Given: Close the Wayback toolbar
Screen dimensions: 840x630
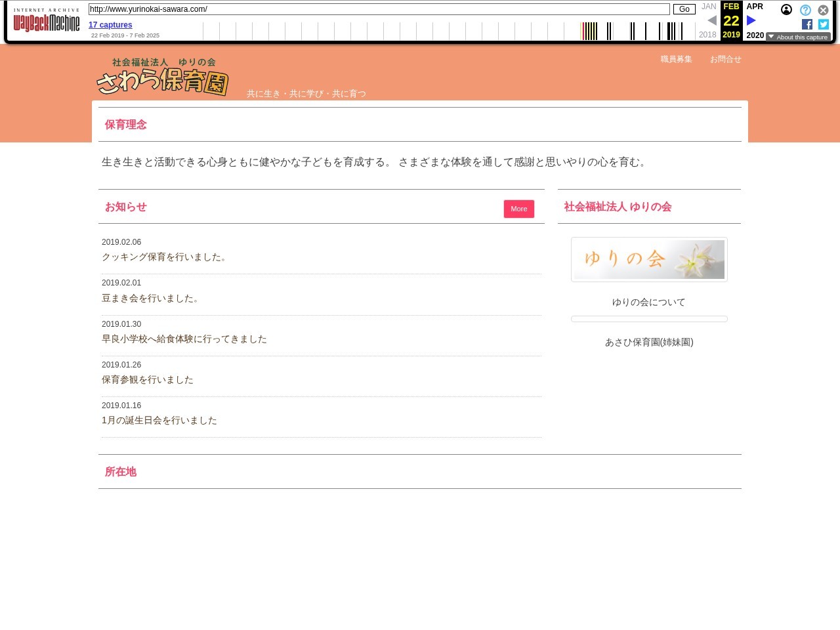Looking at the screenshot, I should tap(823, 10).
